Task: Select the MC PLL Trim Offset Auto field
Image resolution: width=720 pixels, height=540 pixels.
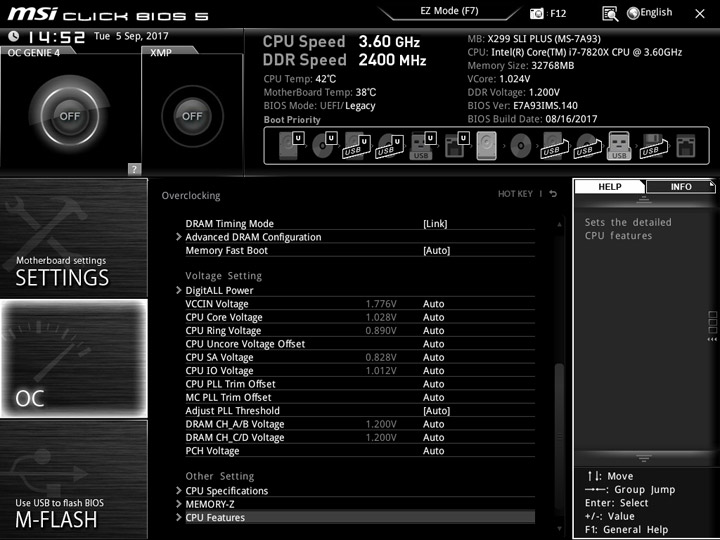Action: [x=433, y=397]
